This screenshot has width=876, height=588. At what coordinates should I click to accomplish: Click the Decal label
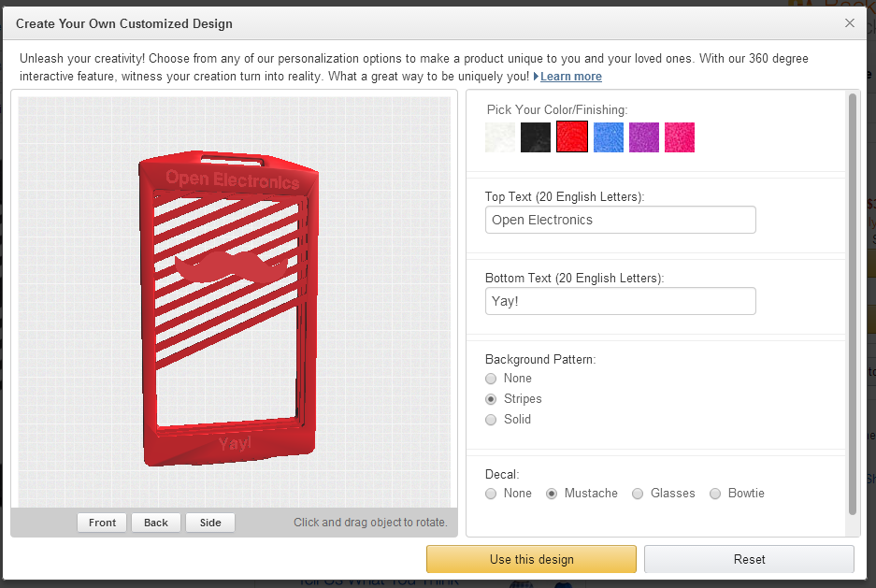[x=502, y=475]
